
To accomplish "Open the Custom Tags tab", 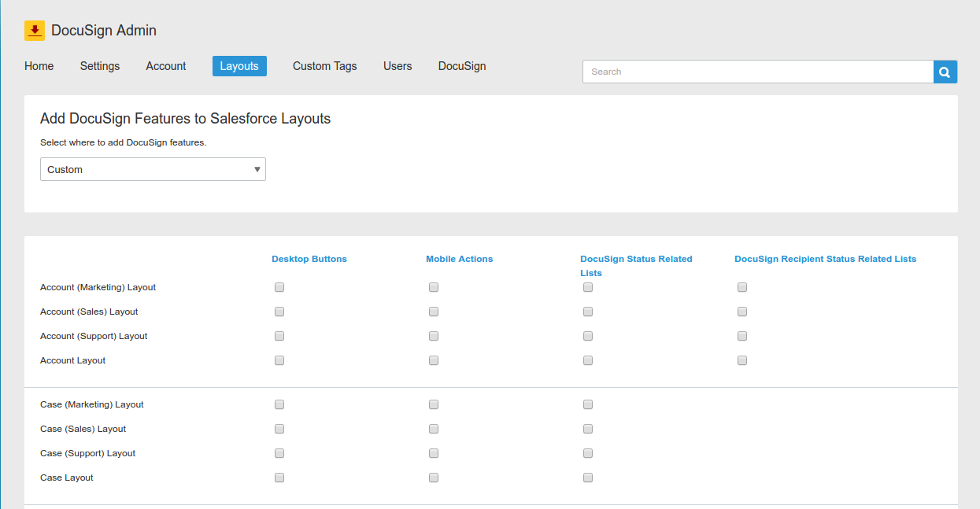I will [324, 66].
